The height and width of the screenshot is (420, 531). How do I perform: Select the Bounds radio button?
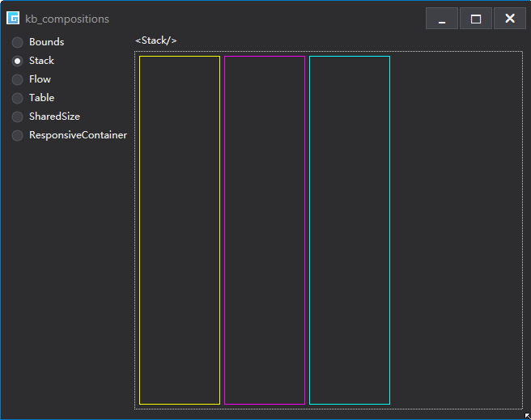tap(17, 42)
